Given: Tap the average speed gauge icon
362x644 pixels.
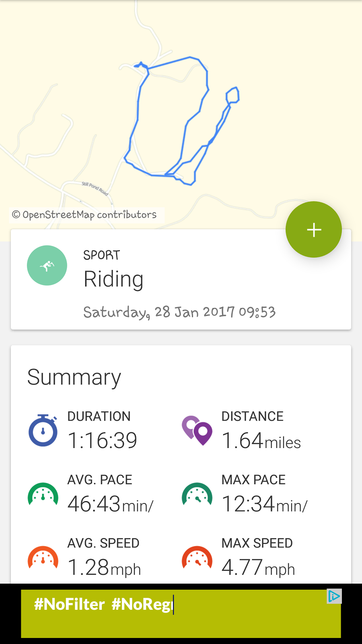Looking at the screenshot, I should (x=43, y=558).
